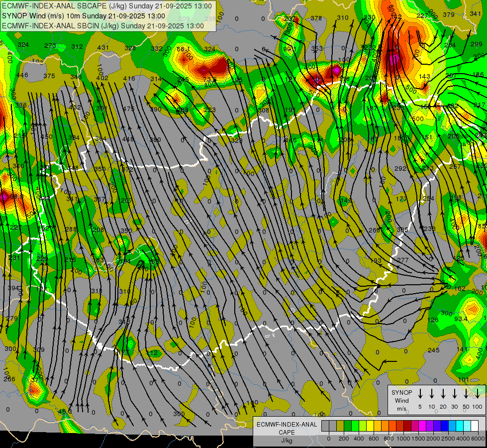
Task: Click the map value 379 near top right
Action: tap(449, 14)
